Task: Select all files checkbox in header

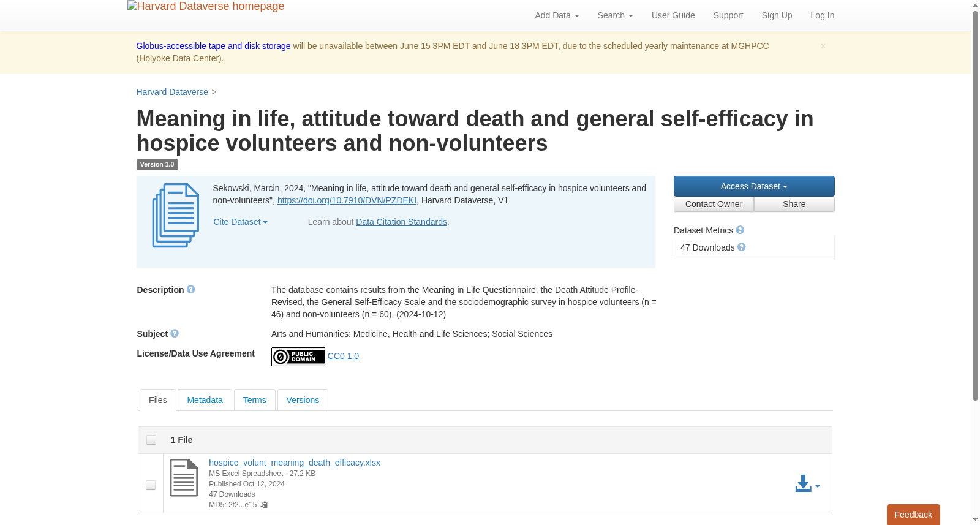Action: point(151,440)
